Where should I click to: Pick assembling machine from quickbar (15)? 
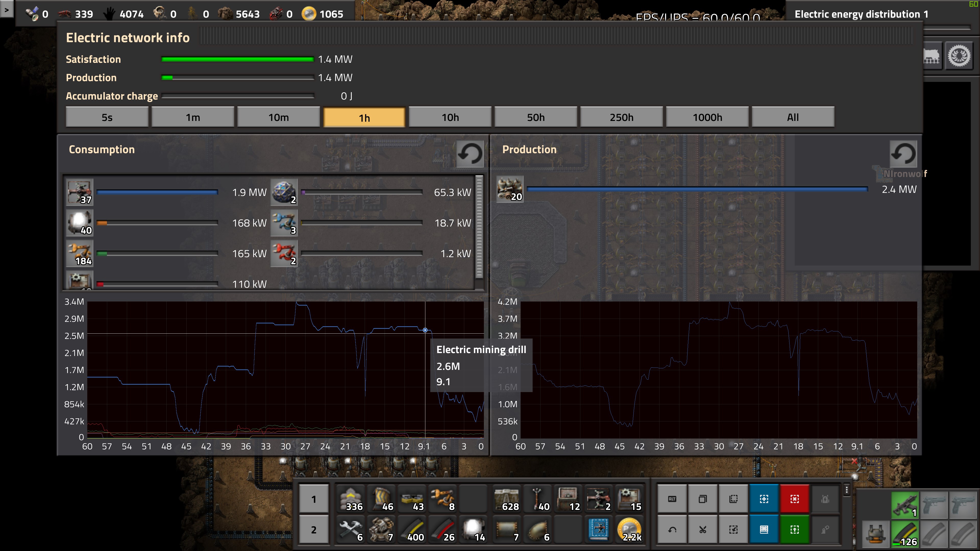[x=629, y=499]
